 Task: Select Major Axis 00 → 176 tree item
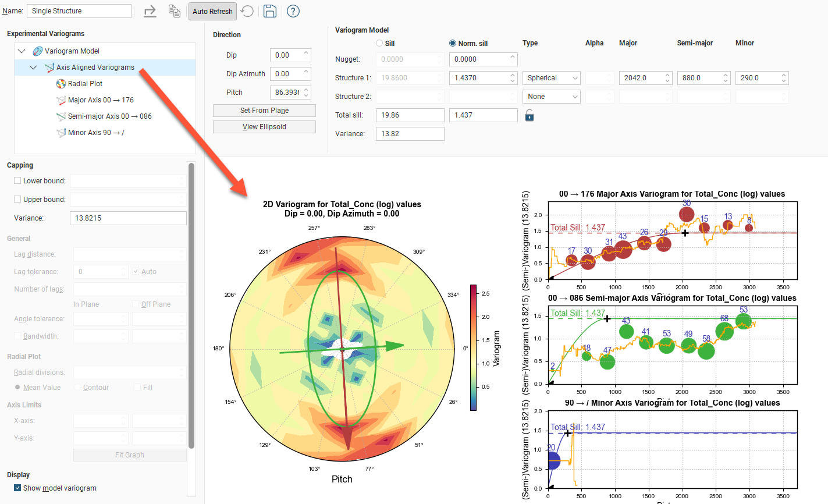pos(101,100)
